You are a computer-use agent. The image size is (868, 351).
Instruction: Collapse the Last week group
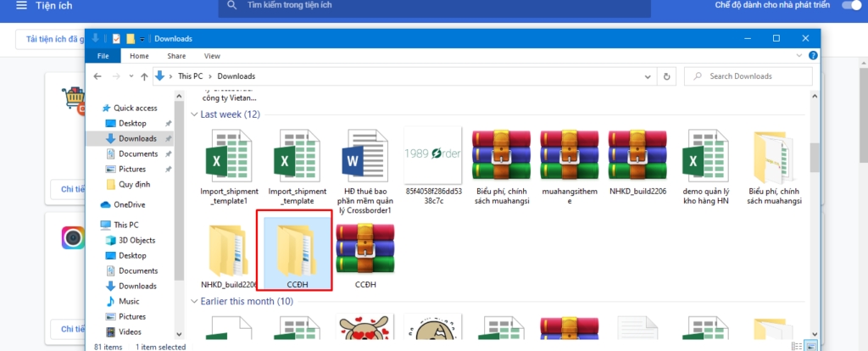(x=194, y=114)
